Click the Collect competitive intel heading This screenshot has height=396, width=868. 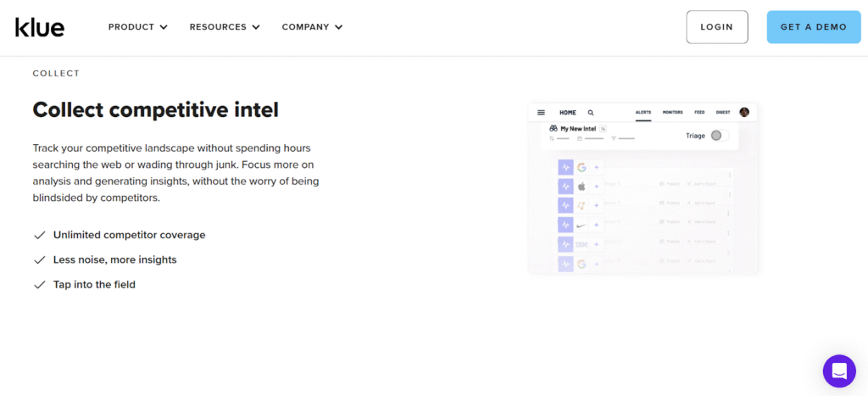click(x=156, y=109)
